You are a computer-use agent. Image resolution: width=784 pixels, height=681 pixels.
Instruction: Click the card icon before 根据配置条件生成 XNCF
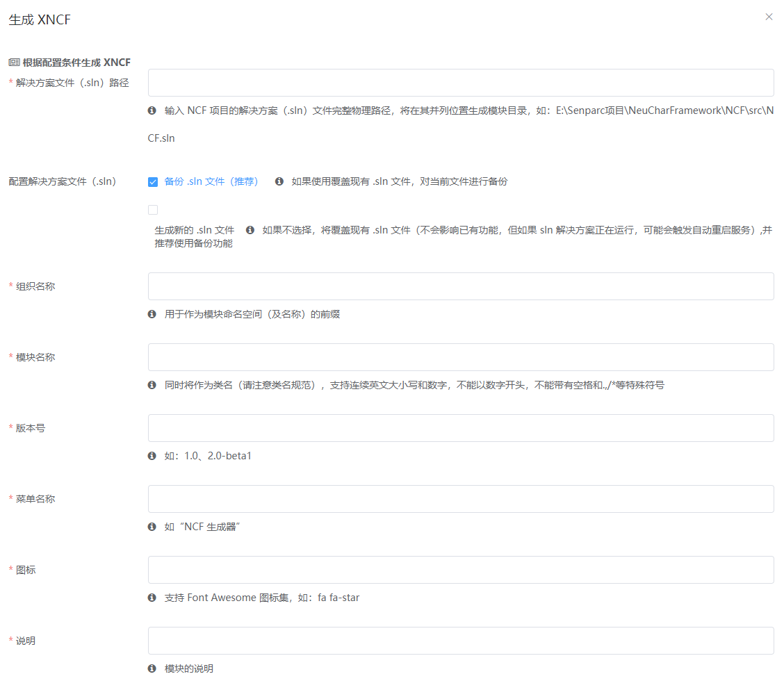tap(14, 63)
